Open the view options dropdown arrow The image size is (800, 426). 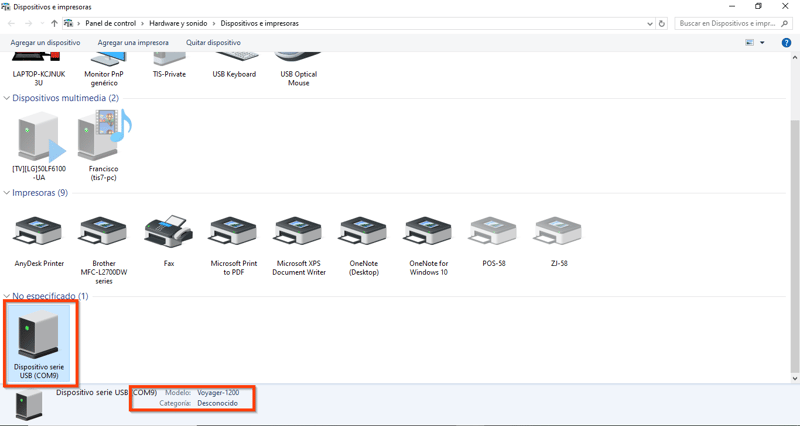pos(762,43)
